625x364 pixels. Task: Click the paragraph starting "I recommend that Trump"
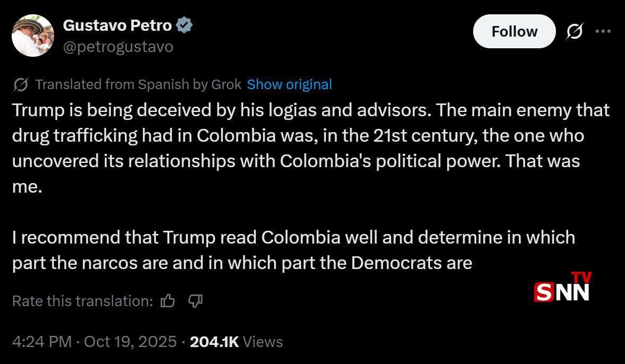pyautogui.click(x=293, y=249)
